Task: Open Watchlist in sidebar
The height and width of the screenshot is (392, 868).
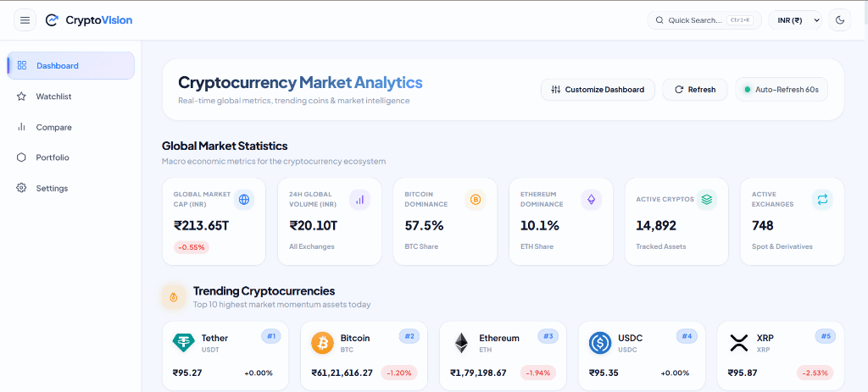Action: point(71,97)
